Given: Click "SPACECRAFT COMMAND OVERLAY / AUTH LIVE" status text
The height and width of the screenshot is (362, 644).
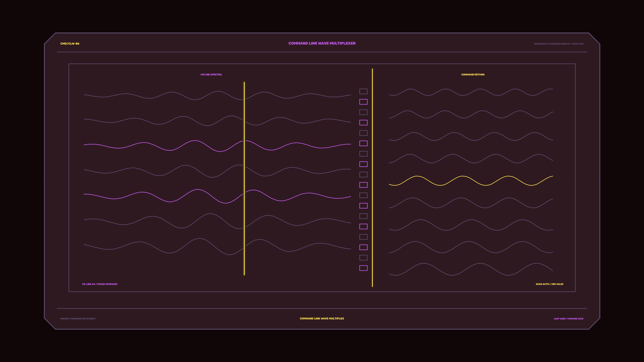Looking at the screenshot, I should 559,44.
